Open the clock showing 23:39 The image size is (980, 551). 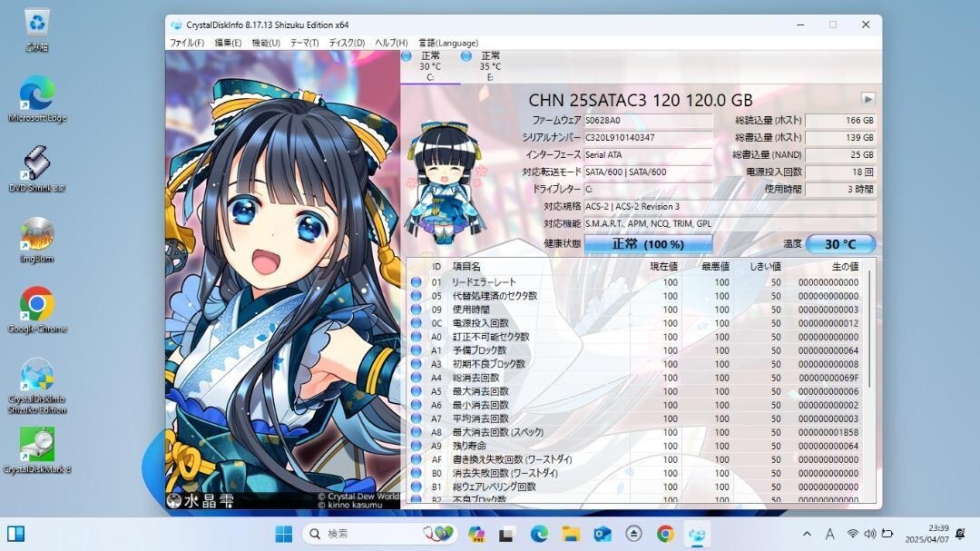(x=926, y=534)
